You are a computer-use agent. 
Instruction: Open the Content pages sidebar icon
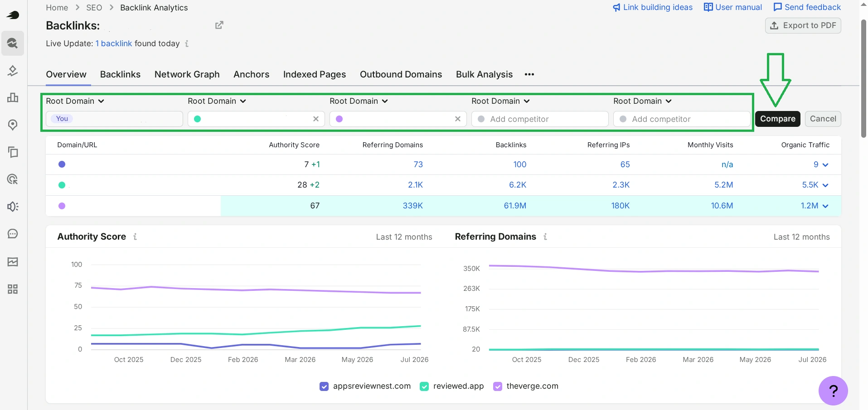[13, 152]
